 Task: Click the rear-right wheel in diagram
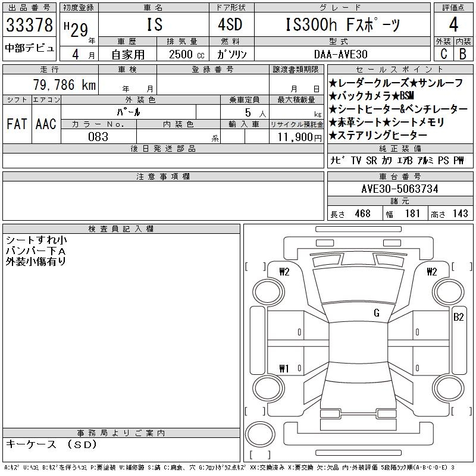(x=448, y=389)
